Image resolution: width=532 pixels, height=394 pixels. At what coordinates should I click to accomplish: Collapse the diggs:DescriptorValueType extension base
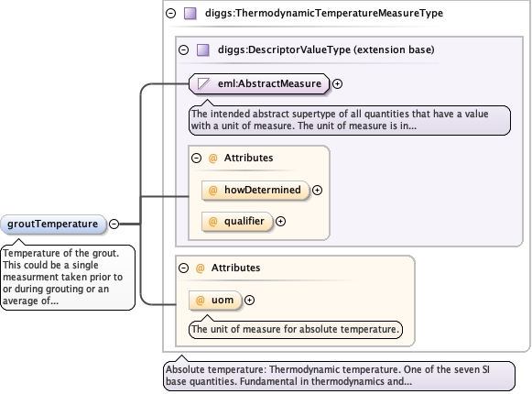click(183, 49)
